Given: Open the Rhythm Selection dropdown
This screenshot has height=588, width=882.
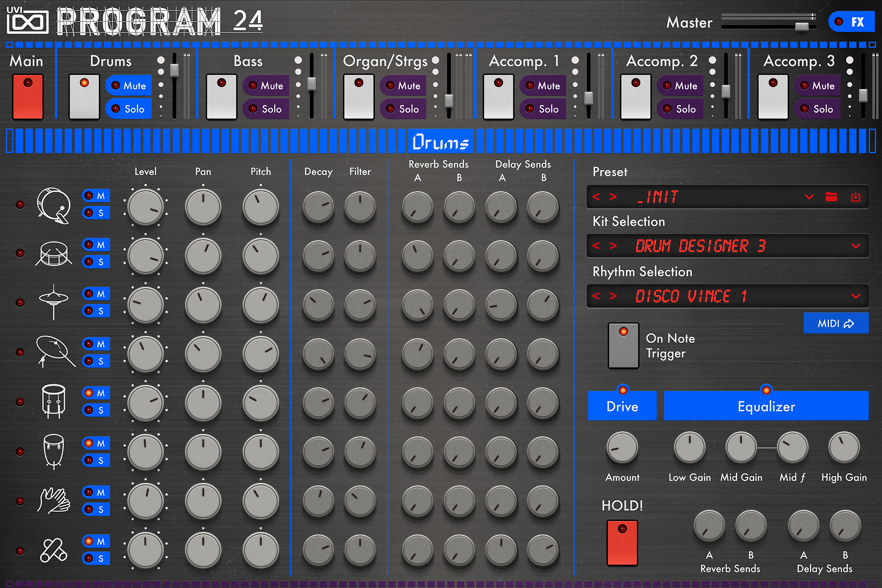Looking at the screenshot, I should point(856,296).
